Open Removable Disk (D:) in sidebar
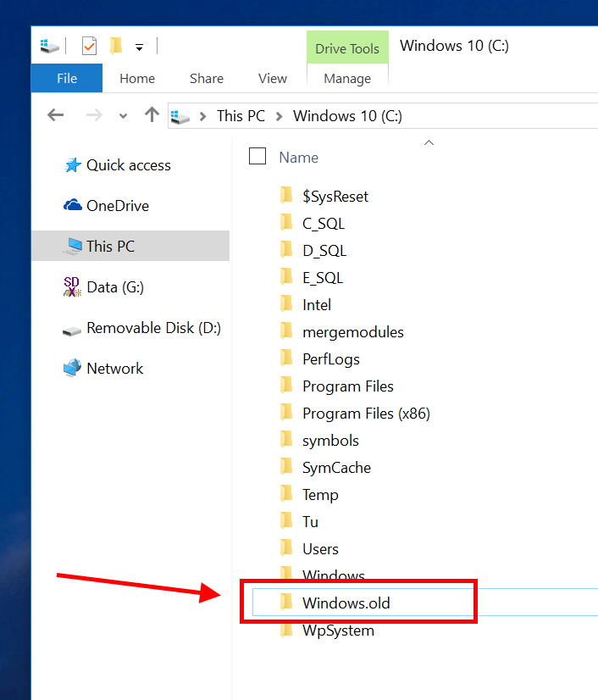The width and height of the screenshot is (598, 700). pos(142,328)
